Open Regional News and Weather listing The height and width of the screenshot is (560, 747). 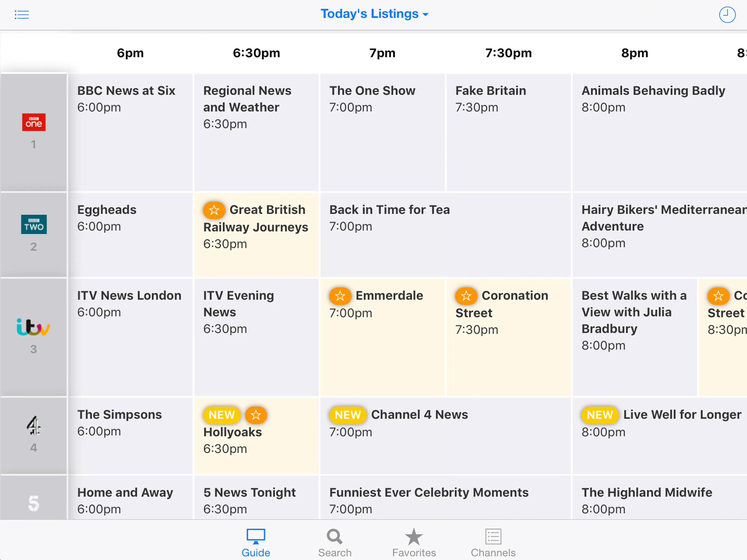pos(257,132)
